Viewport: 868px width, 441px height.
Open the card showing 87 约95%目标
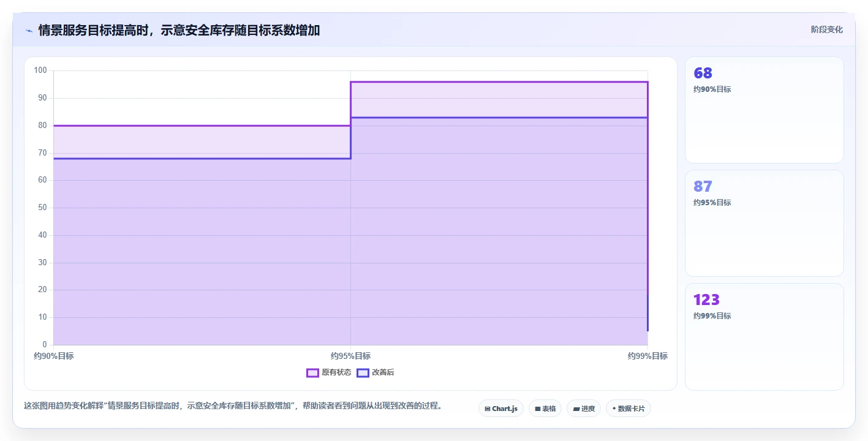click(x=764, y=224)
